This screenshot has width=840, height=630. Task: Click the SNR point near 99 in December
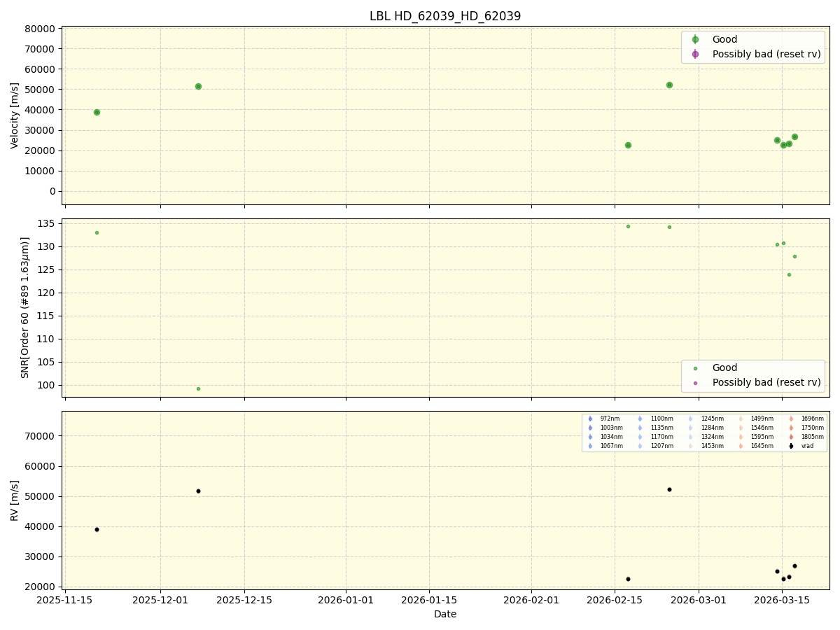click(x=198, y=388)
